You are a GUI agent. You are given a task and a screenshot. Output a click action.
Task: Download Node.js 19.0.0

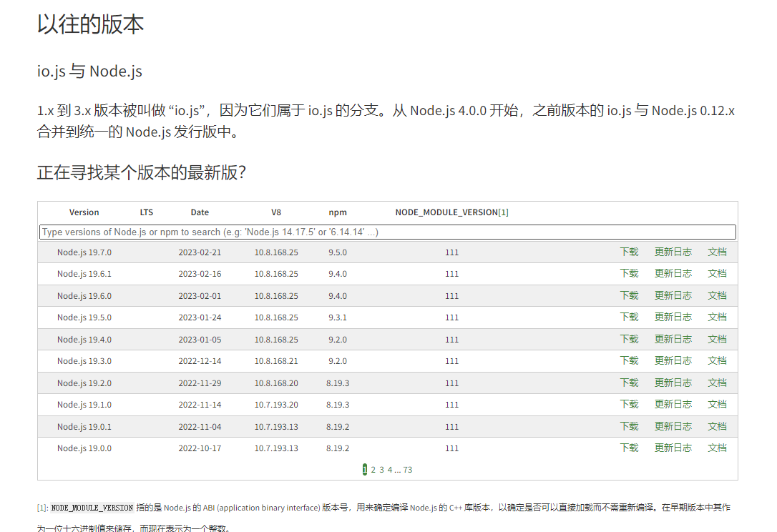[x=630, y=448]
